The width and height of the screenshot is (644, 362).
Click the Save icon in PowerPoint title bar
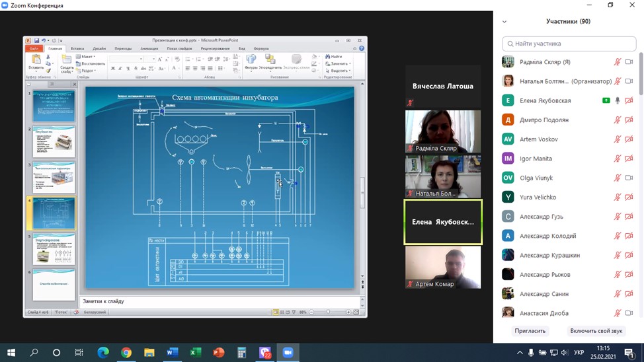pos(36,41)
